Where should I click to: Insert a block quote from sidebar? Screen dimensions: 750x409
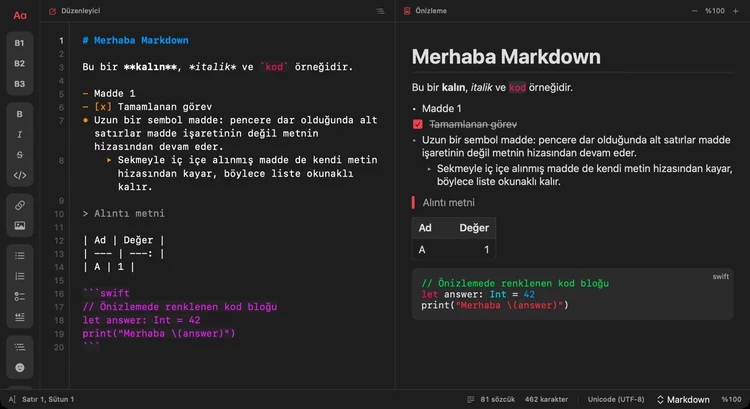click(x=20, y=317)
